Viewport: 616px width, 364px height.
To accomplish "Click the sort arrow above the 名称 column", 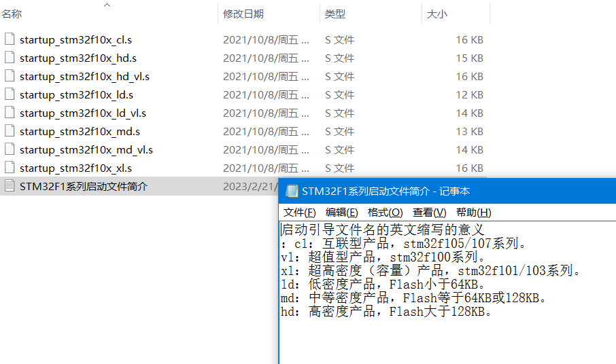I will click(x=107, y=5).
